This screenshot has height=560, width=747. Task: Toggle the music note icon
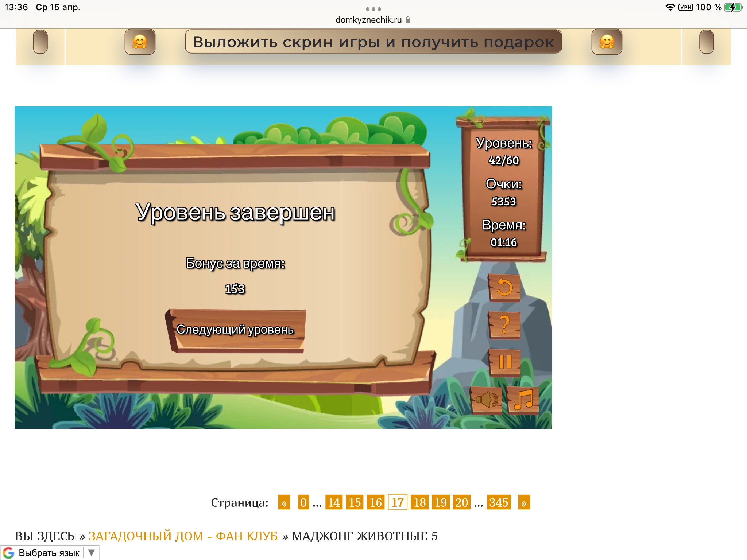pos(523,400)
